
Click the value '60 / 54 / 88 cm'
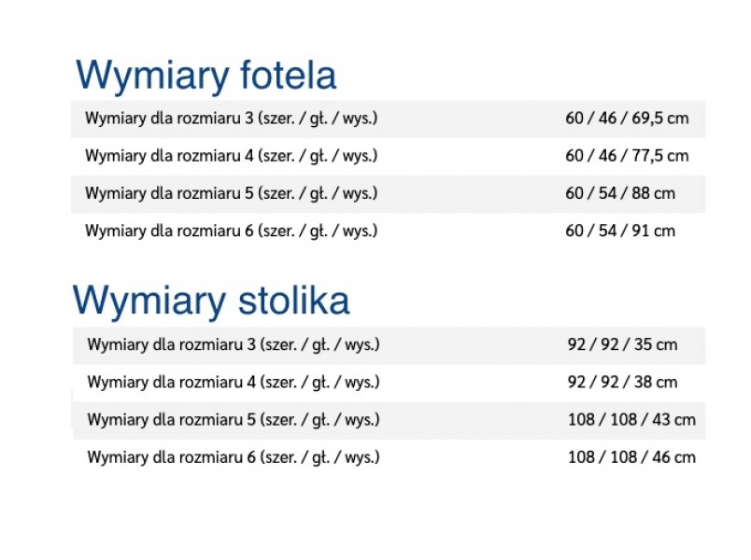620,193
